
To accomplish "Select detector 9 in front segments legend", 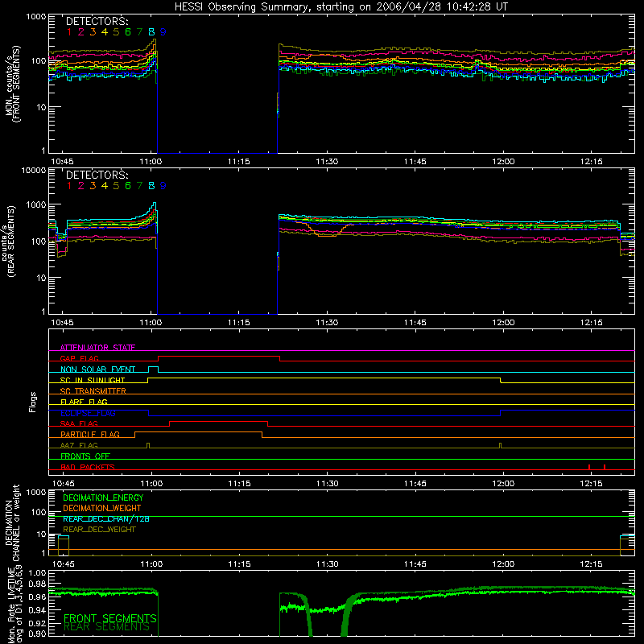I will click(163, 32).
